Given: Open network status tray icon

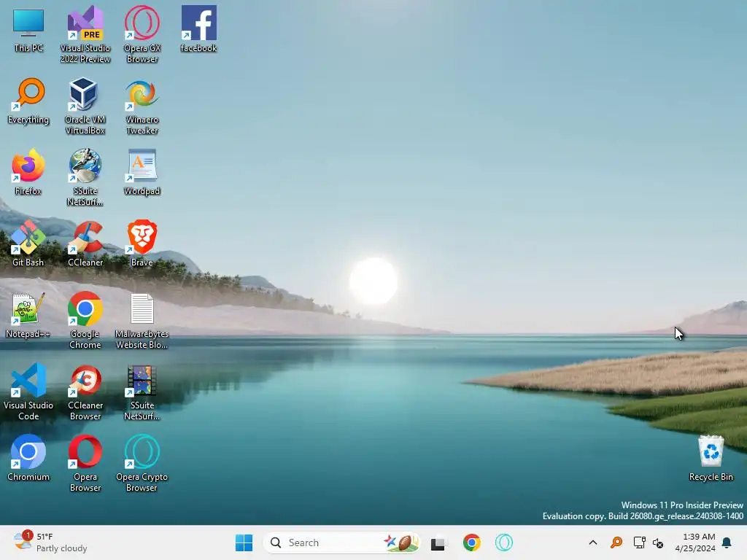Looking at the screenshot, I should tap(639, 542).
